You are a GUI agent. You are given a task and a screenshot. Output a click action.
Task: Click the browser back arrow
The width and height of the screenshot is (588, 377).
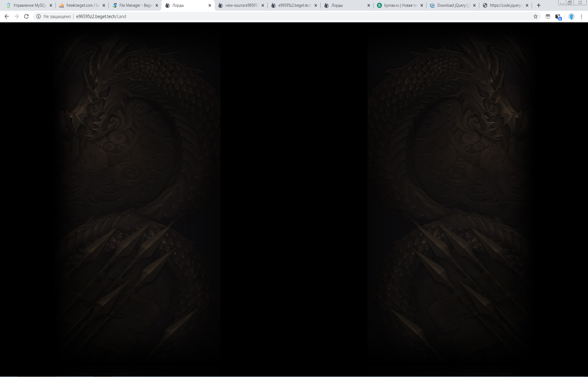pos(7,17)
